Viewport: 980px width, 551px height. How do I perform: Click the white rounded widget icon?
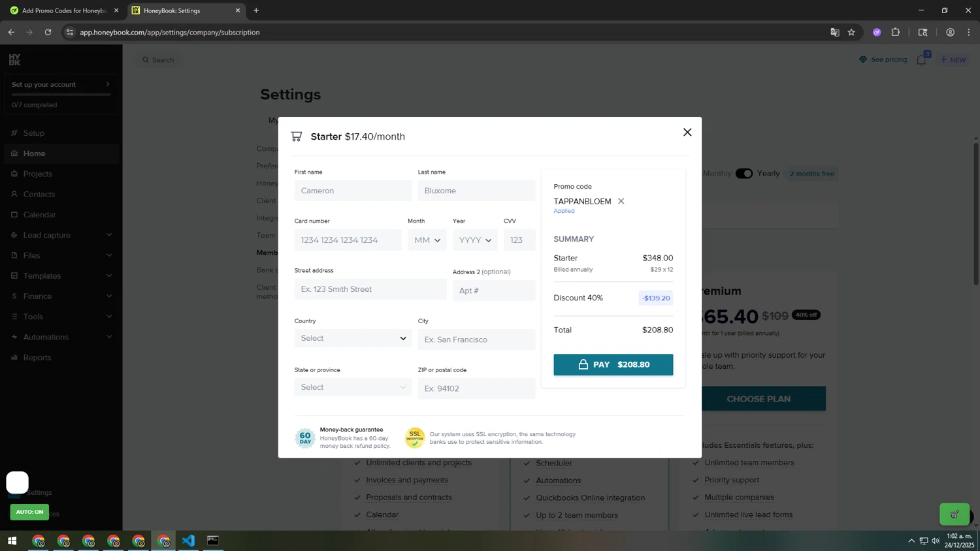click(x=18, y=482)
